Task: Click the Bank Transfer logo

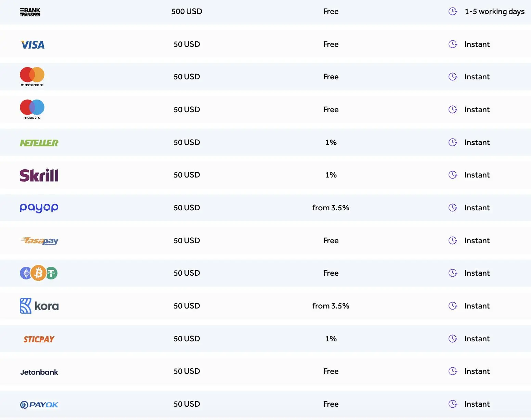Action: 30,12
